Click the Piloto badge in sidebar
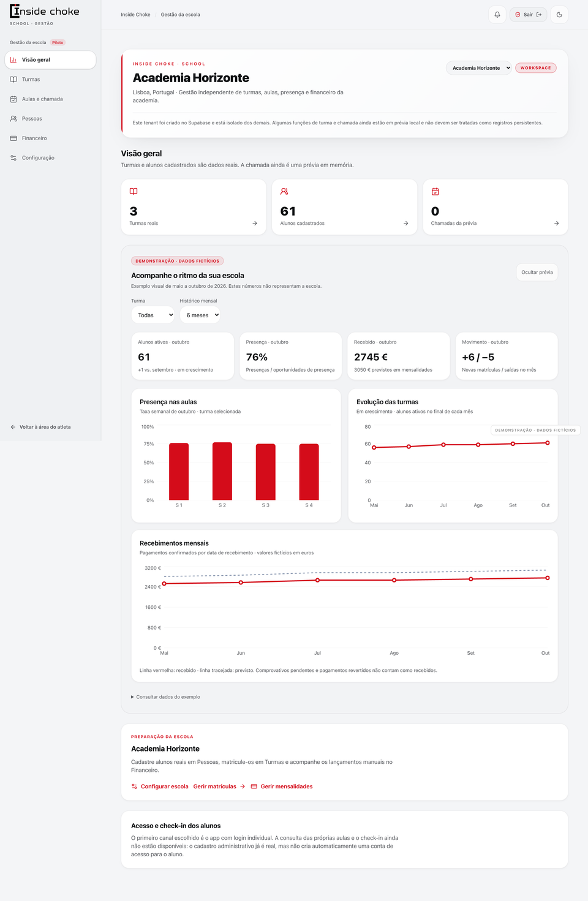 [58, 43]
